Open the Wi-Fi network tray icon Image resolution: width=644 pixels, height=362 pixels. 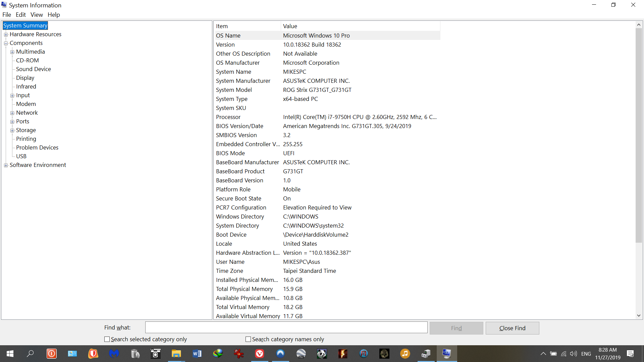pyautogui.click(x=564, y=354)
